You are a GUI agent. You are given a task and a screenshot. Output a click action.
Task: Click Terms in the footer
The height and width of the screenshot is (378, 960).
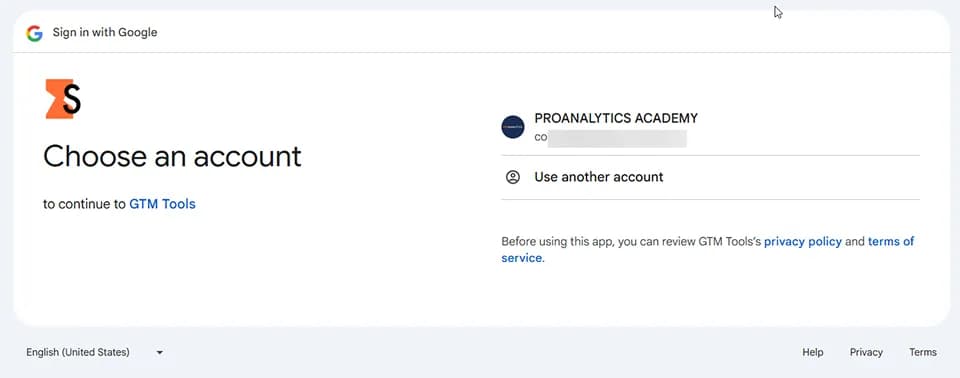click(923, 352)
